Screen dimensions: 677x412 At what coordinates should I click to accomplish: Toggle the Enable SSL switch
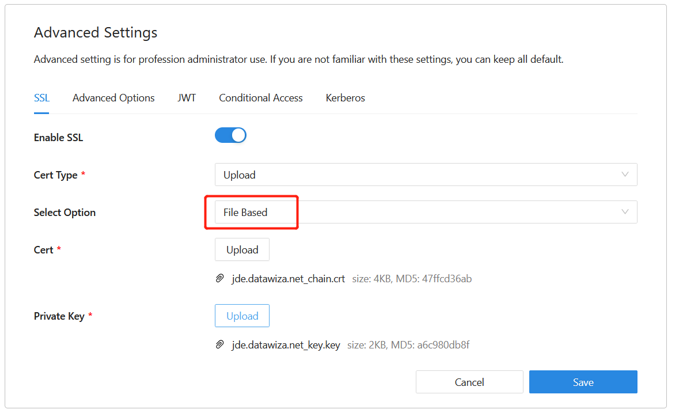click(230, 135)
